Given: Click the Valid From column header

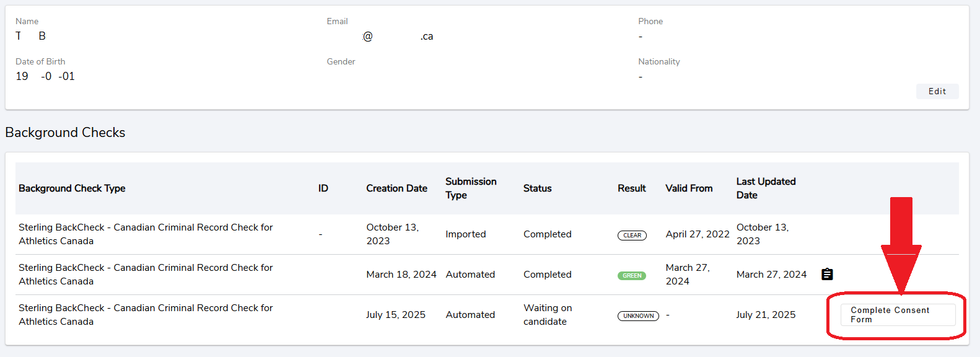Looking at the screenshot, I should 689,188.
